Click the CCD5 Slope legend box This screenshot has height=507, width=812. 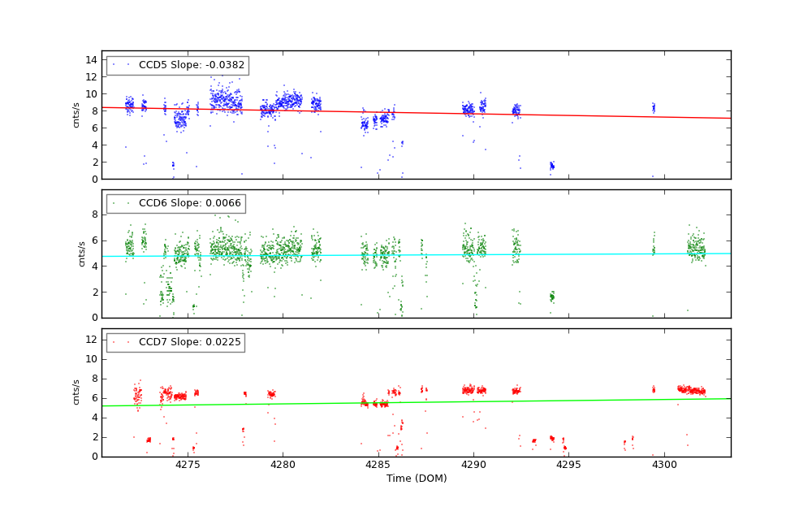pyautogui.click(x=177, y=65)
